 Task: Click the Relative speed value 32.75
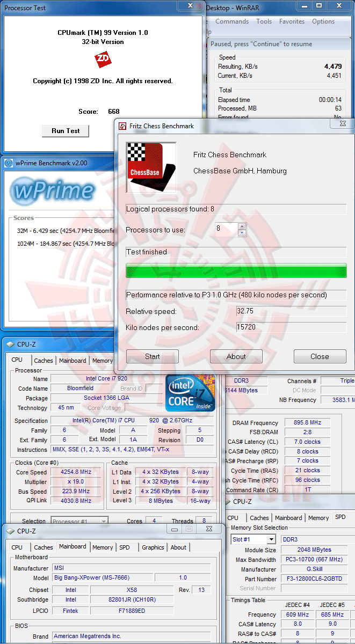[x=291, y=311]
